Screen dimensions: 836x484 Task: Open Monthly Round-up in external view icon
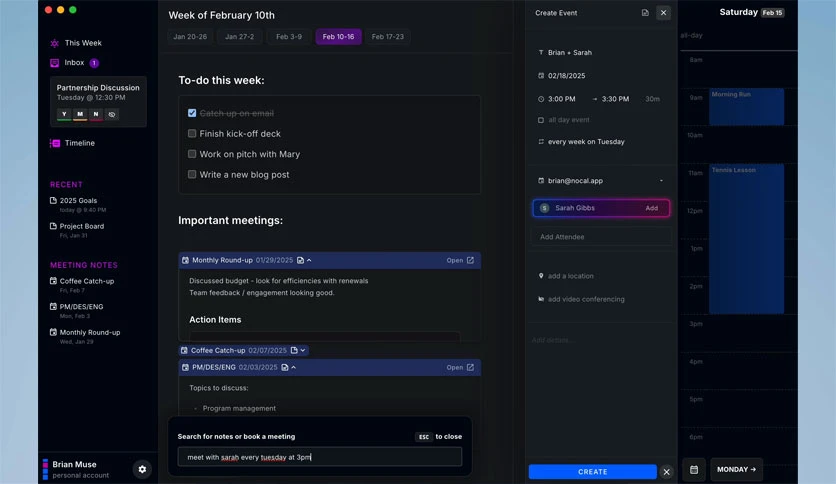click(x=470, y=260)
